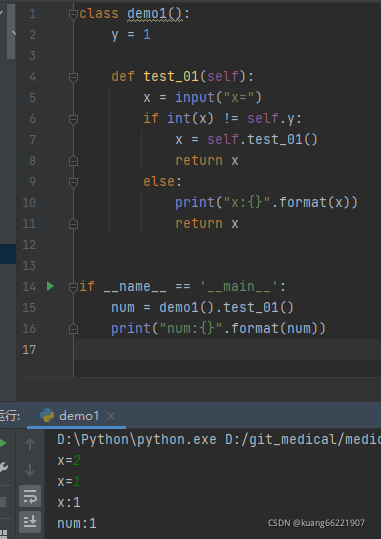
Task: Toggle soft-wrap in the Run console
Action: (x=30, y=496)
